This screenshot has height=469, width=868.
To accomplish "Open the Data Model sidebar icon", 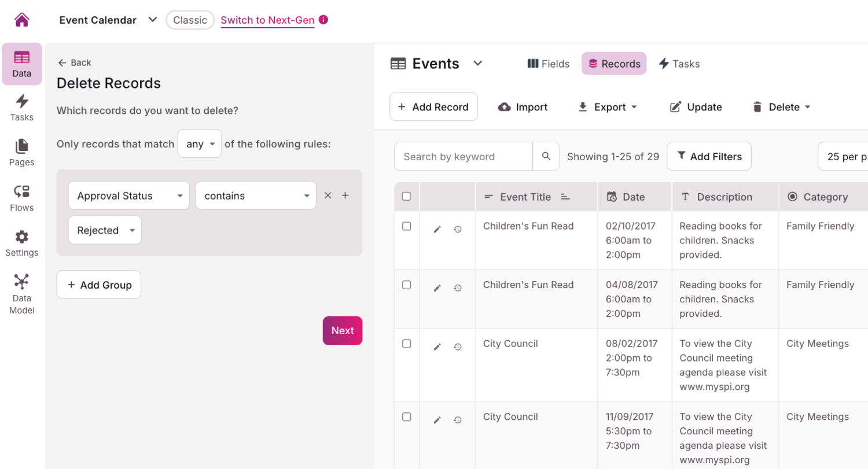I will point(21,294).
